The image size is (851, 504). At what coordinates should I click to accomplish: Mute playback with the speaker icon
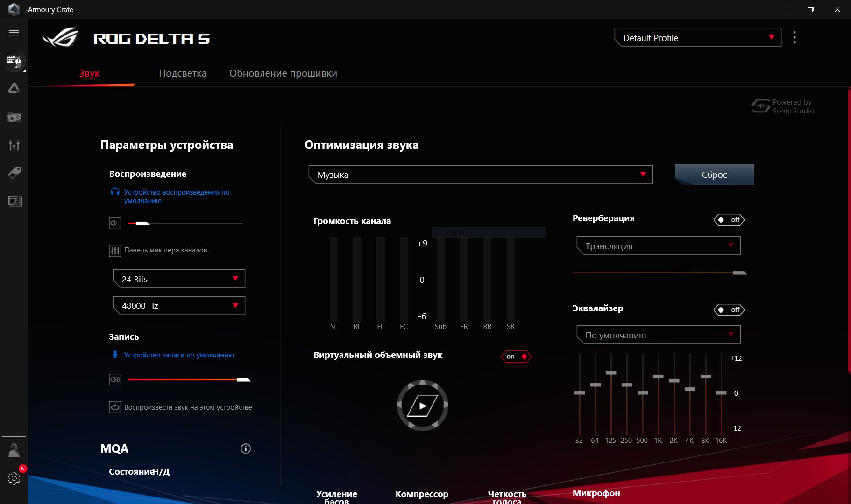coord(115,223)
